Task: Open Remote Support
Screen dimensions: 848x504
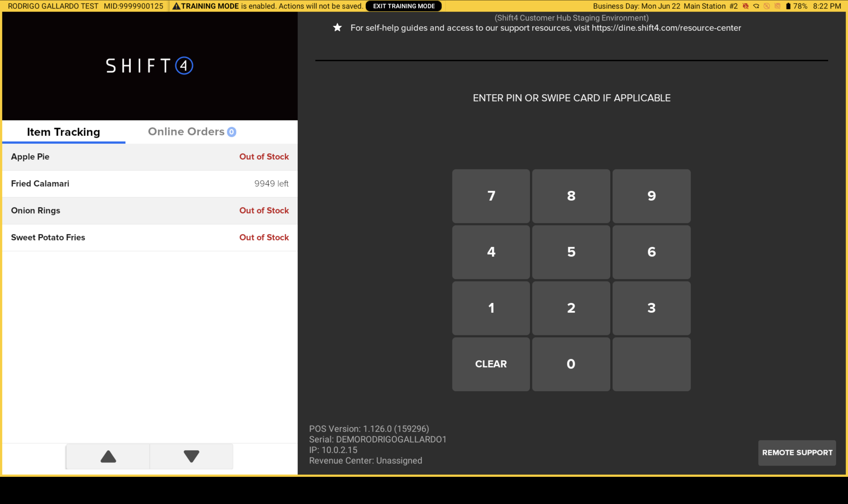Action: tap(797, 453)
